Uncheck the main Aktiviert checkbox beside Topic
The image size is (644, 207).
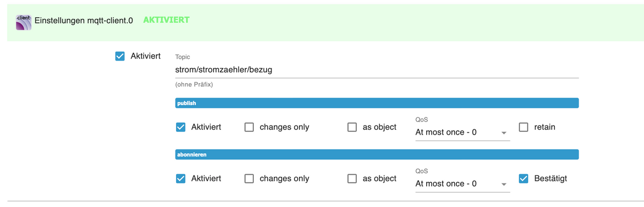(x=120, y=56)
